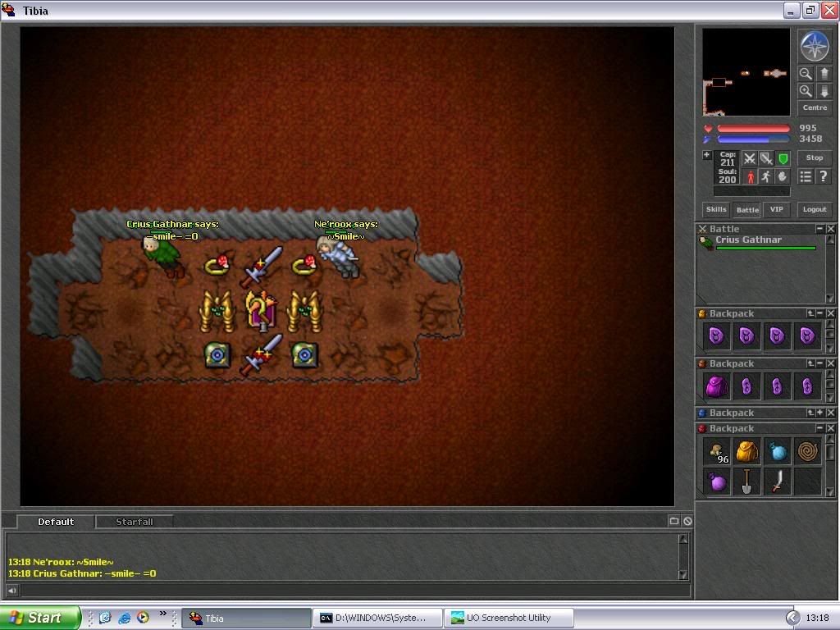Launch Internet Explorer from the quick launch
This screenshot has height=630, width=840.
coord(125,618)
